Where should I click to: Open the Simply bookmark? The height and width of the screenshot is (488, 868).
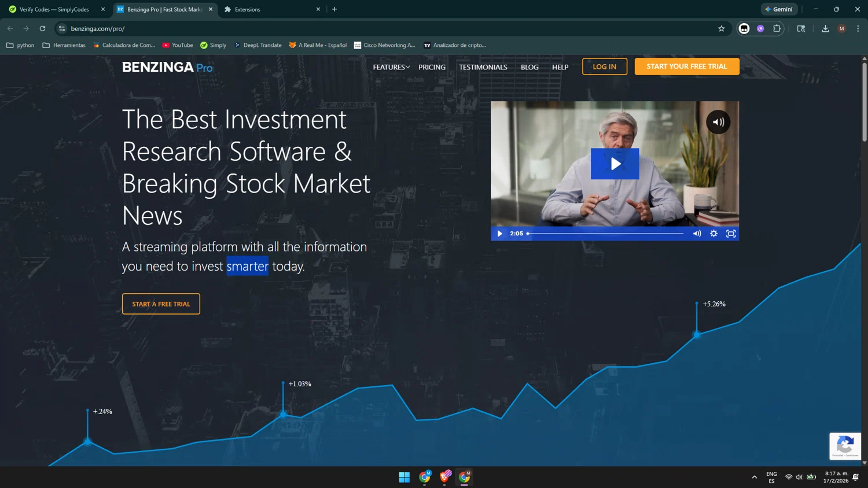pyautogui.click(x=213, y=45)
